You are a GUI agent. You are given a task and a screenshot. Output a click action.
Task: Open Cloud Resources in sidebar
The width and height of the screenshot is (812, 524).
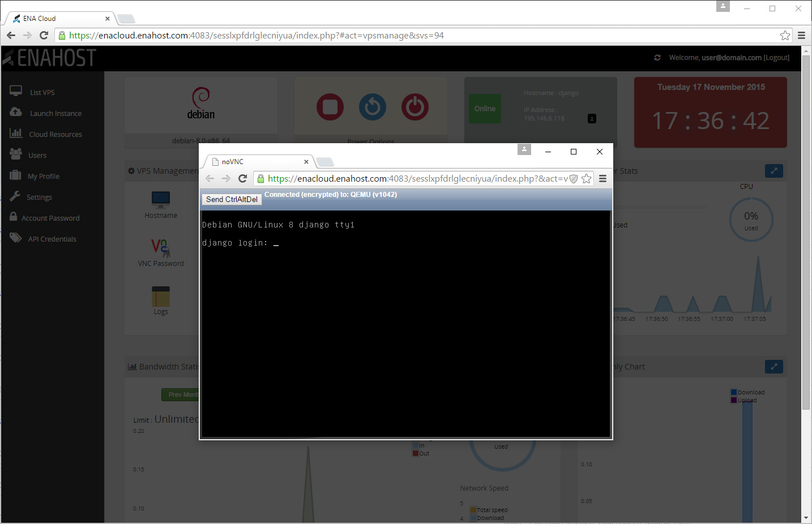pyautogui.click(x=55, y=134)
